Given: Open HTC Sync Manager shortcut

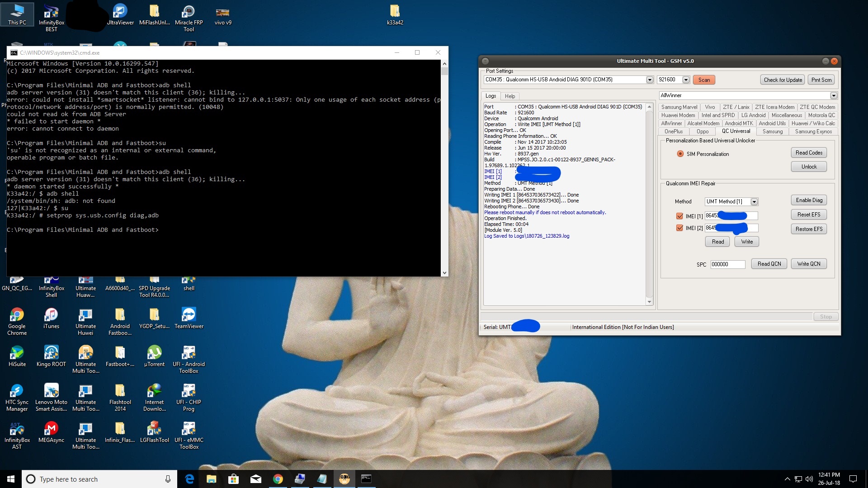Looking at the screenshot, I should 17,398.
